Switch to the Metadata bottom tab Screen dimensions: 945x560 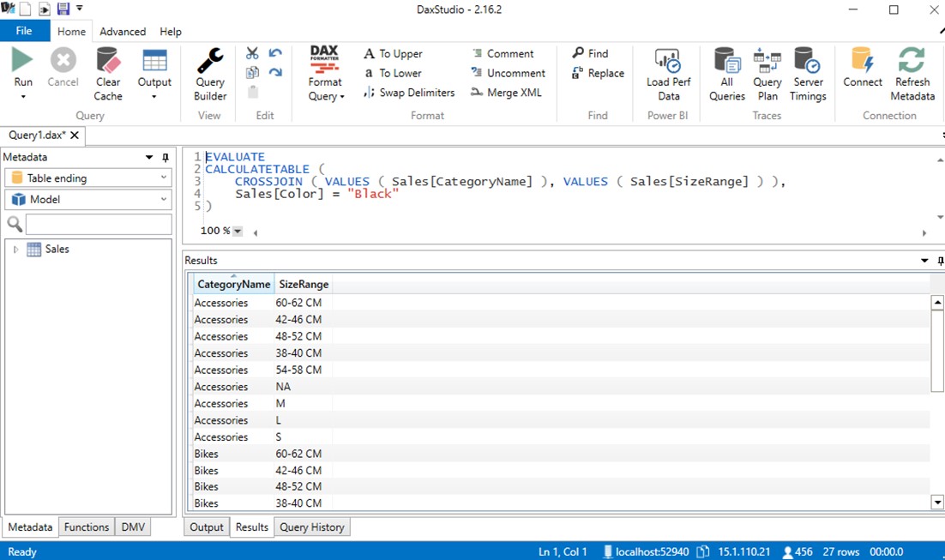pyautogui.click(x=30, y=527)
